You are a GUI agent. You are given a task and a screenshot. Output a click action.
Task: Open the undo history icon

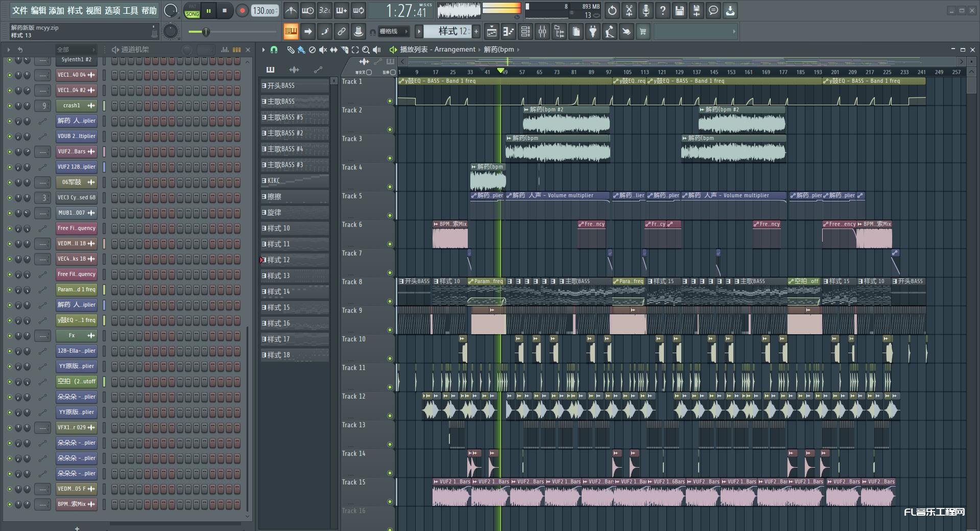pyautogui.click(x=612, y=10)
